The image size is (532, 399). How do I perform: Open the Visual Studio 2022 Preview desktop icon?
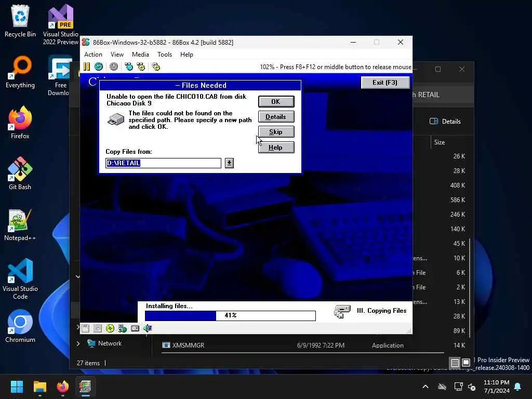click(x=60, y=24)
